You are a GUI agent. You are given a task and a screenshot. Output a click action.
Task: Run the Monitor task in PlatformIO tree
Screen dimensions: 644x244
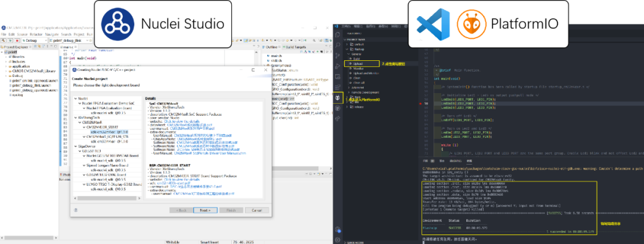(x=358, y=69)
